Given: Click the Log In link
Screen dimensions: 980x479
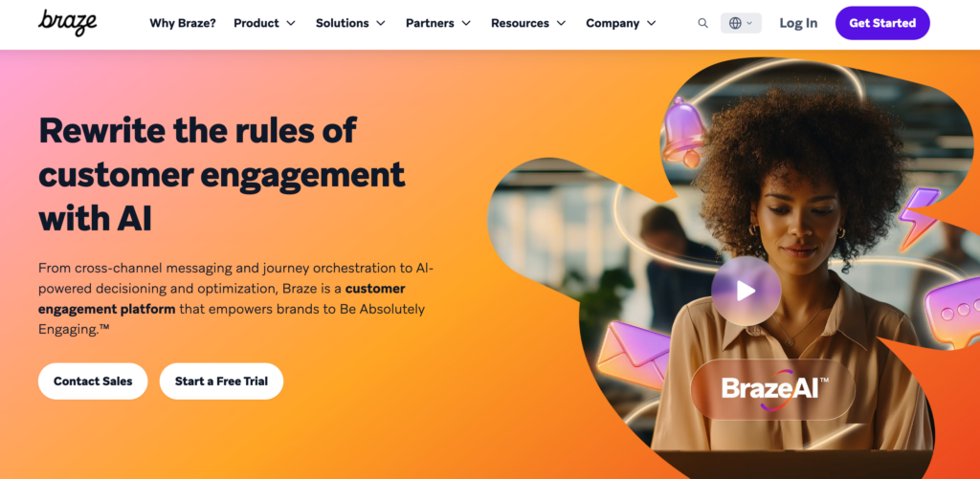Looking at the screenshot, I should tap(798, 23).
